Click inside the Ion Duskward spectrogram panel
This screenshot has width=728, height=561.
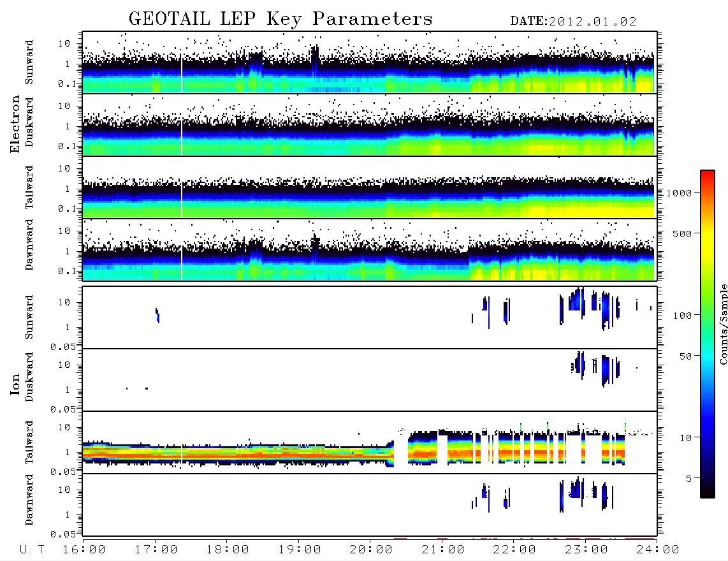[x=369, y=379]
